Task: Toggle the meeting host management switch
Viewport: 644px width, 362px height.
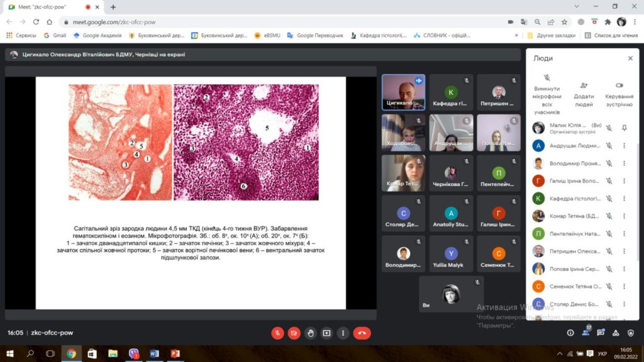Action: coord(619,85)
